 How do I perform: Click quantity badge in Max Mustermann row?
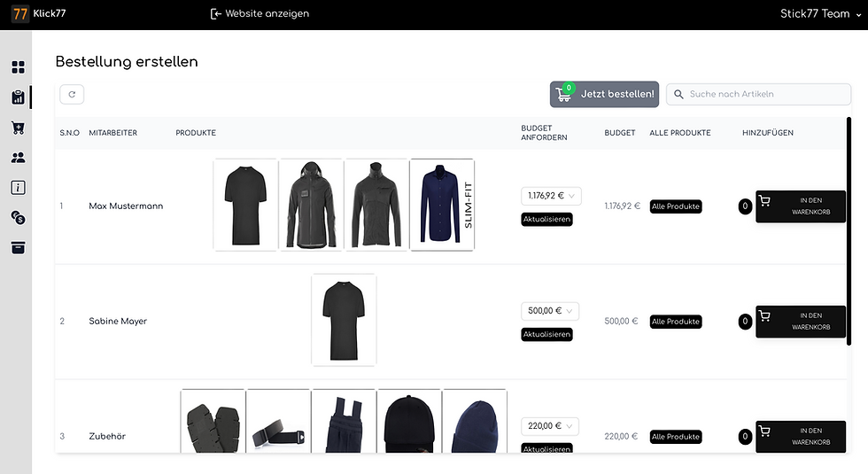(745, 206)
